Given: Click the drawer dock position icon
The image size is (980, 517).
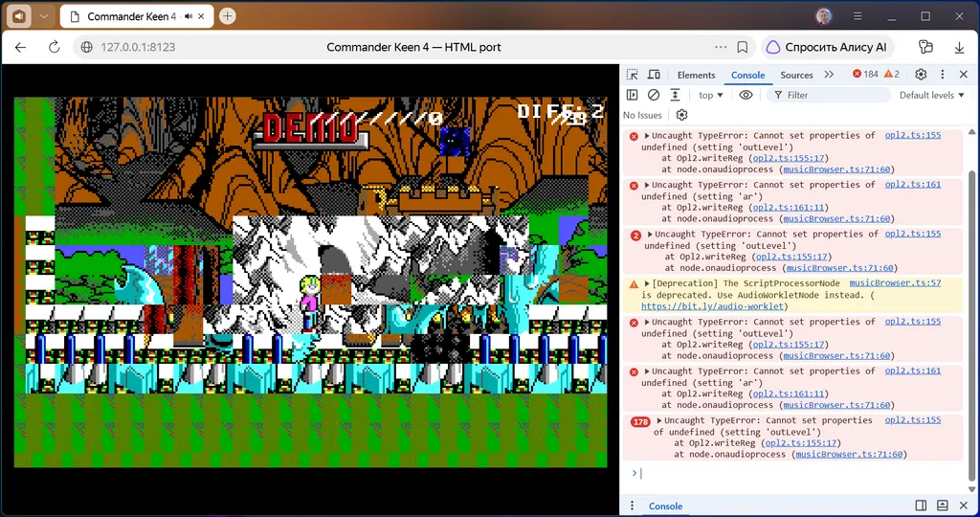Looking at the screenshot, I should point(942,506).
